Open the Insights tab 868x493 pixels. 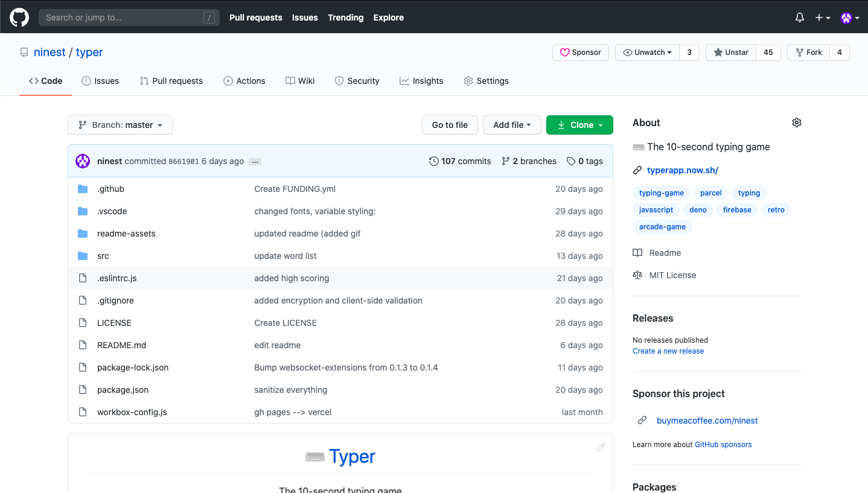(x=421, y=81)
